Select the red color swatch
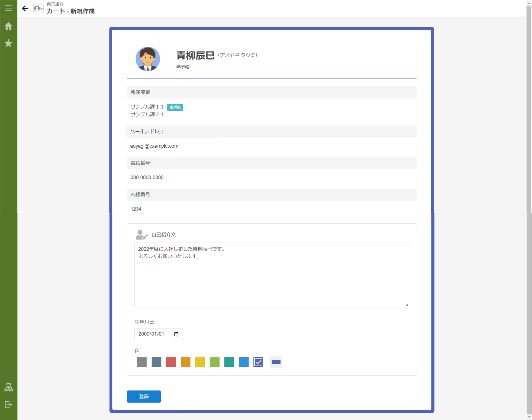 click(x=171, y=362)
